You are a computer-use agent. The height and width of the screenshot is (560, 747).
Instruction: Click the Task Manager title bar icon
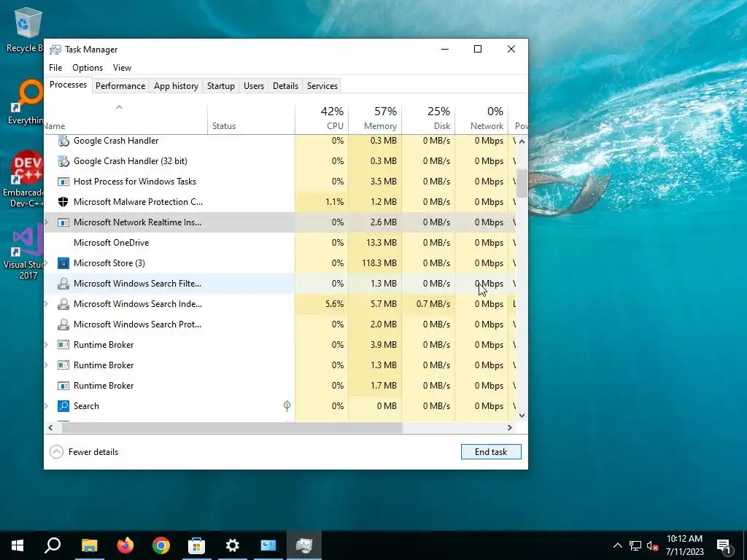[x=55, y=50]
